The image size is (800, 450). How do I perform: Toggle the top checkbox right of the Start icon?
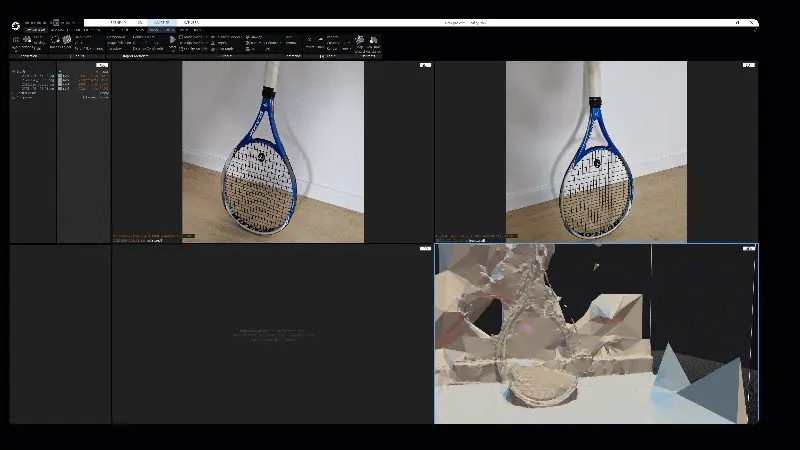point(181,38)
